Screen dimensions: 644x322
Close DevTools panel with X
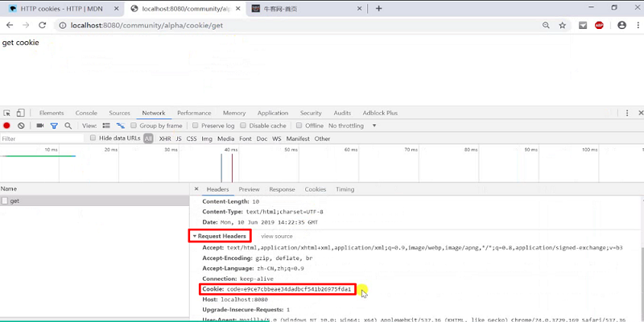pyautogui.click(x=640, y=113)
